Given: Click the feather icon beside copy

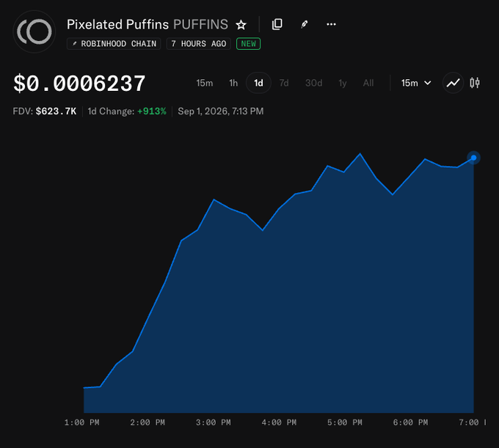Looking at the screenshot, I should (x=305, y=24).
